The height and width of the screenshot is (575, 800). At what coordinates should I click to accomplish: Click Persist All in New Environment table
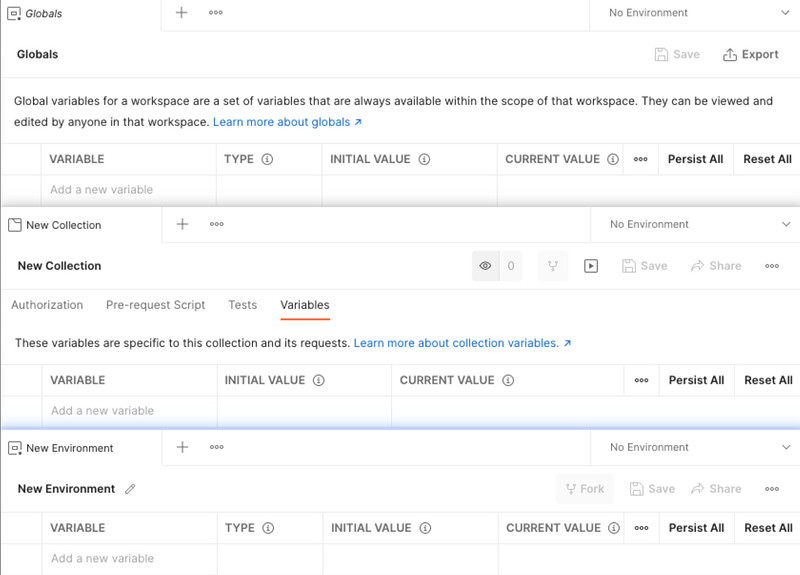696,528
